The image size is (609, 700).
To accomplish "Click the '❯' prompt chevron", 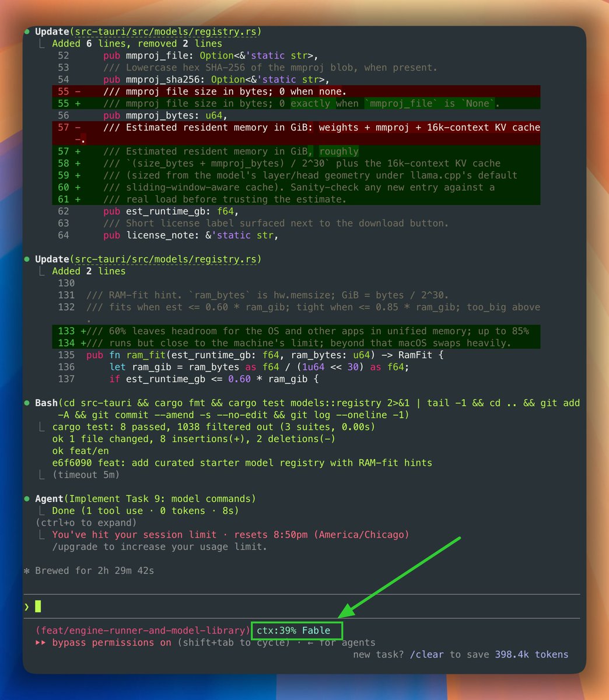I will pyautogui.click(x=27, y=607).
